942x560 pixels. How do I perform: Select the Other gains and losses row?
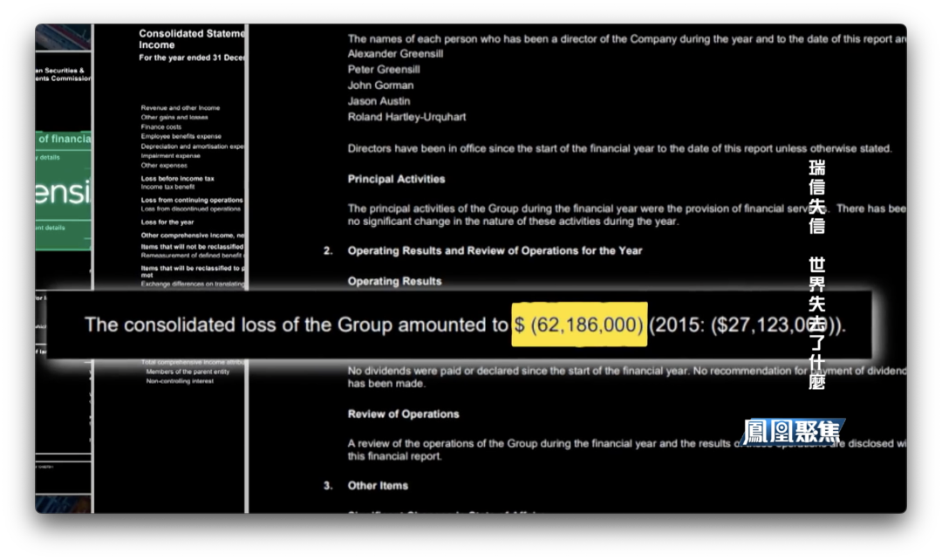[174, 118]
